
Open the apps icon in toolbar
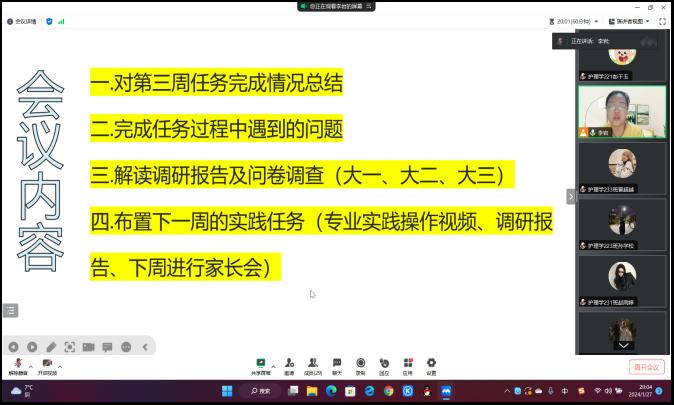(408, 364)
